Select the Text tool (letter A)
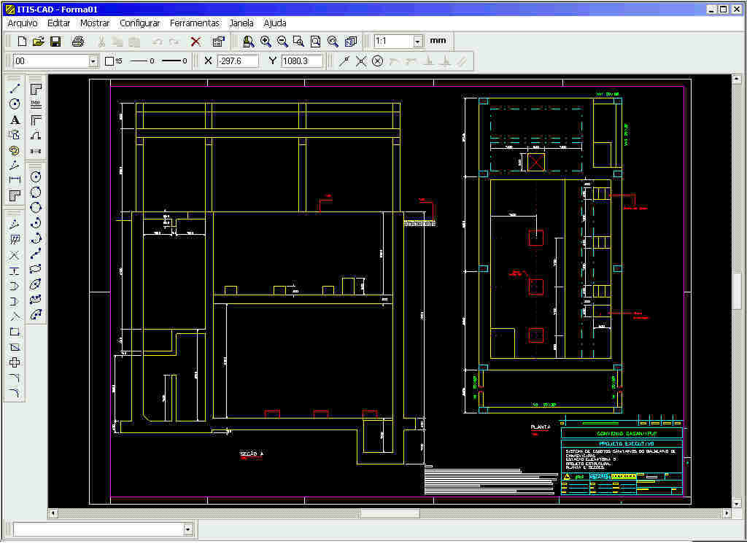The height and width of the screenshot is (560, 747). pos(15,120)
